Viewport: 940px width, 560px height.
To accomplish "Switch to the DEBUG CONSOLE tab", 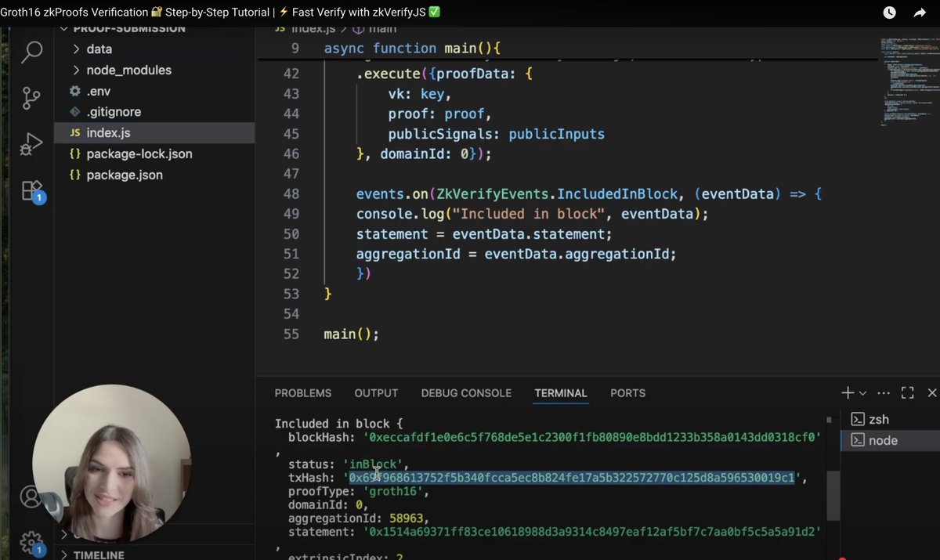I will point(466,393).
